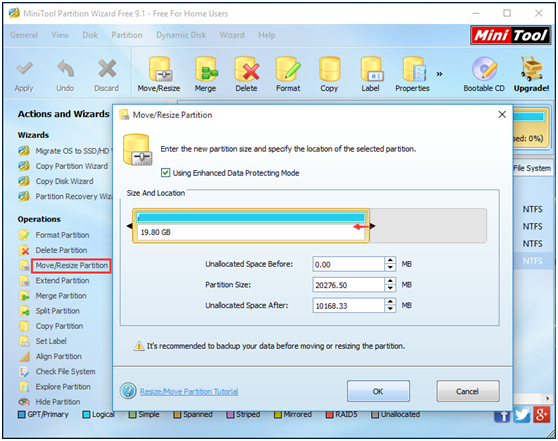Decrease Unallocated Space Before value
Screen dimensions: 558x441
(390, 268)
